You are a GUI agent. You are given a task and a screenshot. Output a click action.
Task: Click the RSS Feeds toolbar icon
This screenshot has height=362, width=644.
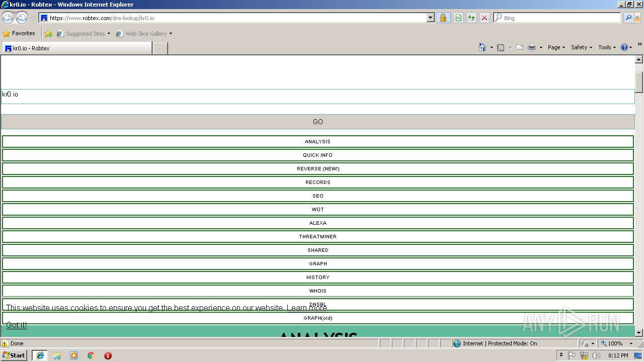tap(501, 47)
